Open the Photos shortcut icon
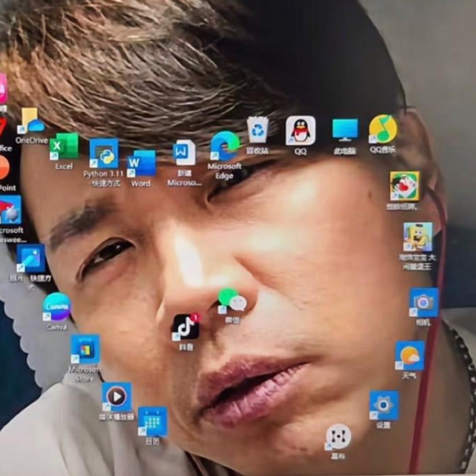Image resolution: width=476 pixels, height=476 pixels. pyautogui.click(x=31, y=259)
